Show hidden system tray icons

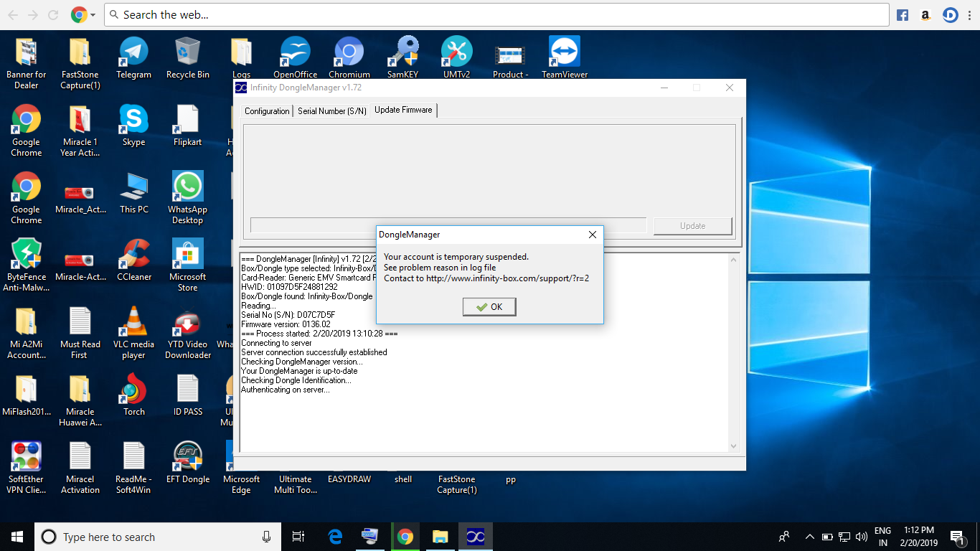pos(809,537)
